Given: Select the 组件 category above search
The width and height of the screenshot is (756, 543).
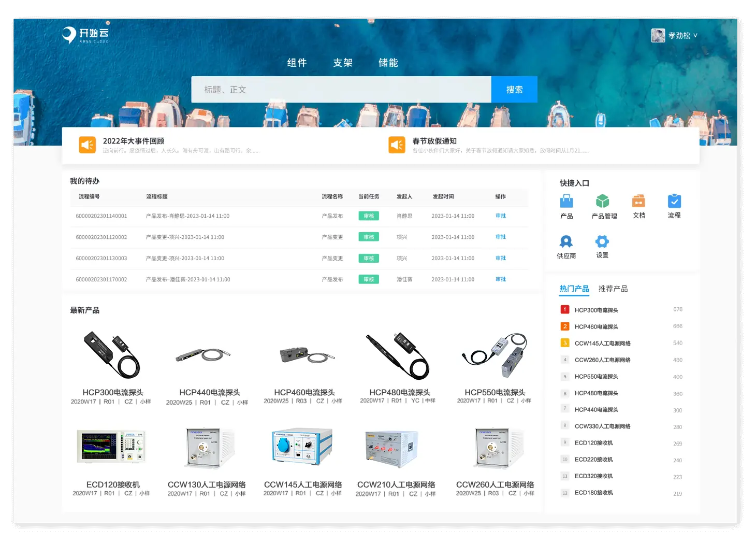Looking at the screenshot, I should 297,63.
